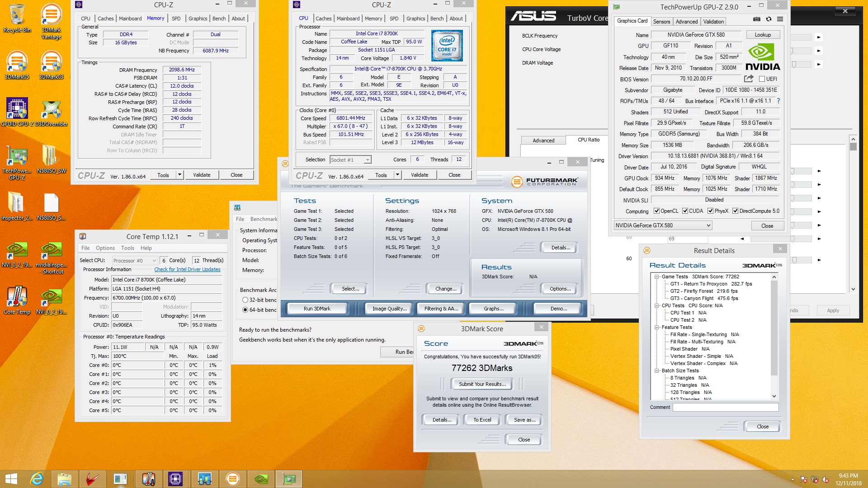Open the GPU-Z hamburger menu icon
This screenshot has height=488, width=868.
coord(780,19)
